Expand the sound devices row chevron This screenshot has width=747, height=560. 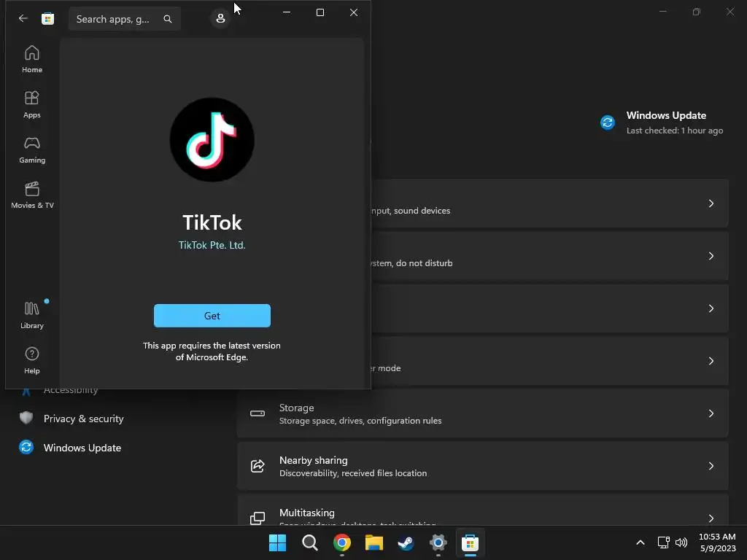tap(711, 203)
